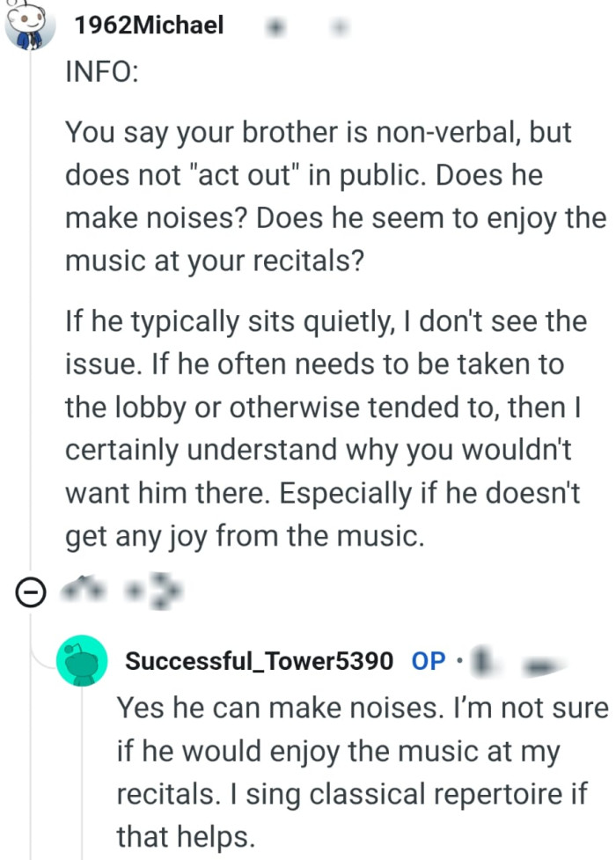Click the blue OP badge
The height and width of the screenshot is (860, 616).
click(x=429, y=661)
